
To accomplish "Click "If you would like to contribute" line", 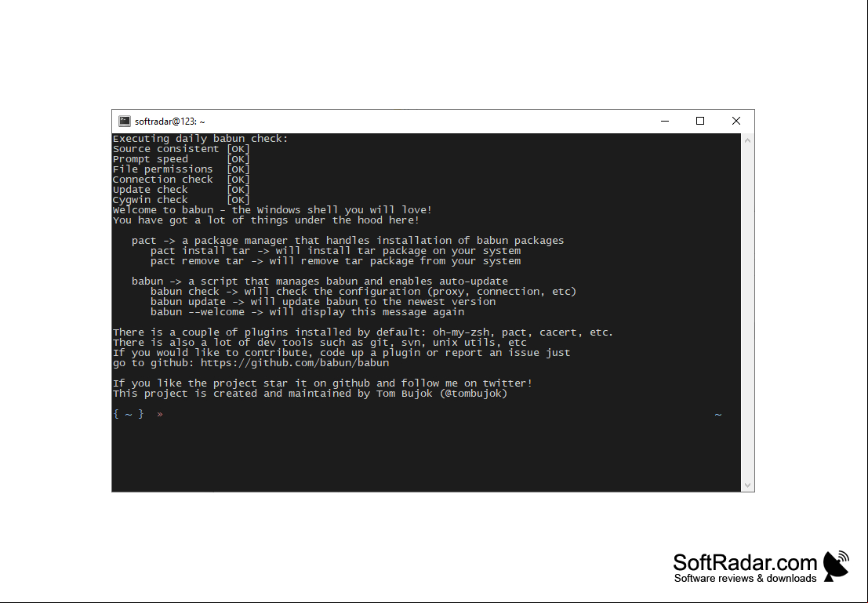I will (342, 353).
